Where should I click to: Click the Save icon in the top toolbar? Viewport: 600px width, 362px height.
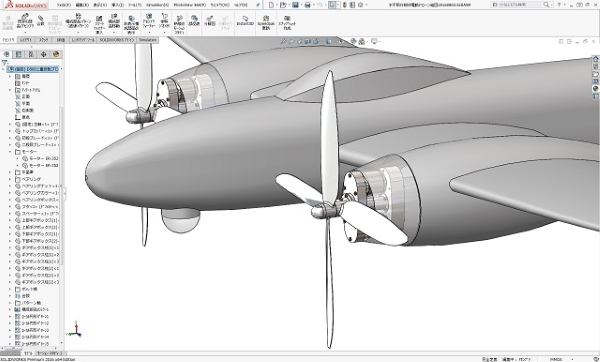(295, 5)
